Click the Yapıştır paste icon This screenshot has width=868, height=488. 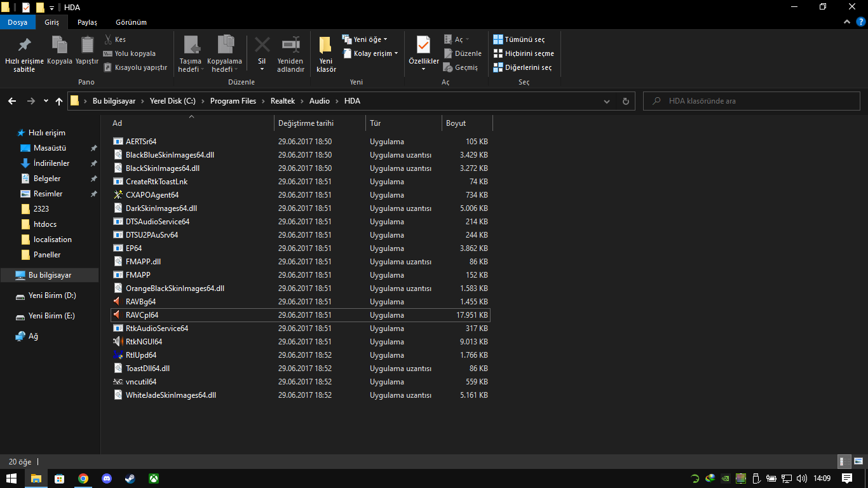click(87, 51)
